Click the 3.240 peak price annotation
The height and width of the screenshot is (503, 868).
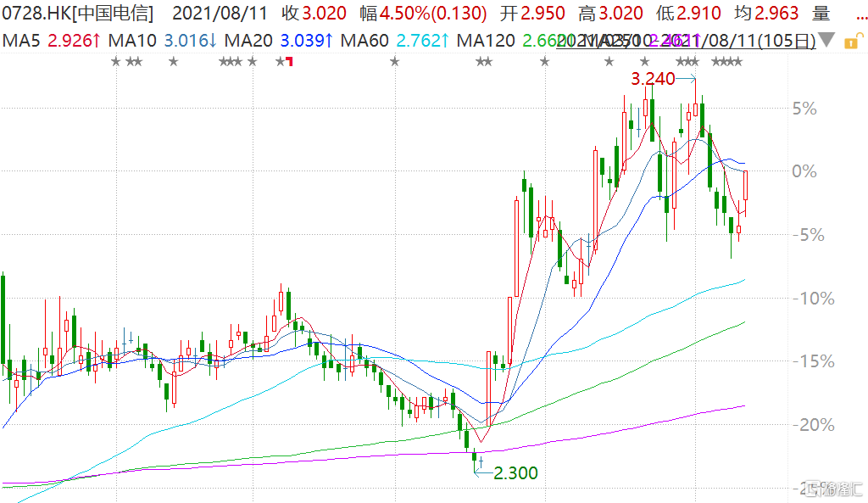tap(653, 79)
